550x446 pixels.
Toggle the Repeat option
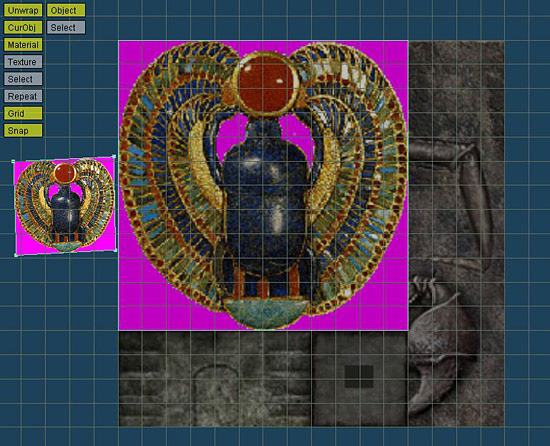click(x=23, y=96)
